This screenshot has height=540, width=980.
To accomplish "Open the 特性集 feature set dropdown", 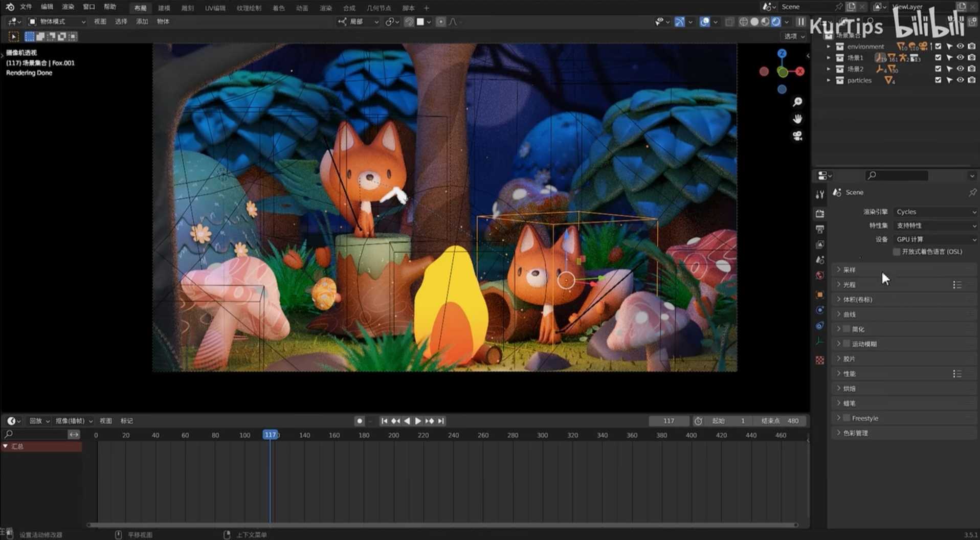I will 936,226.
